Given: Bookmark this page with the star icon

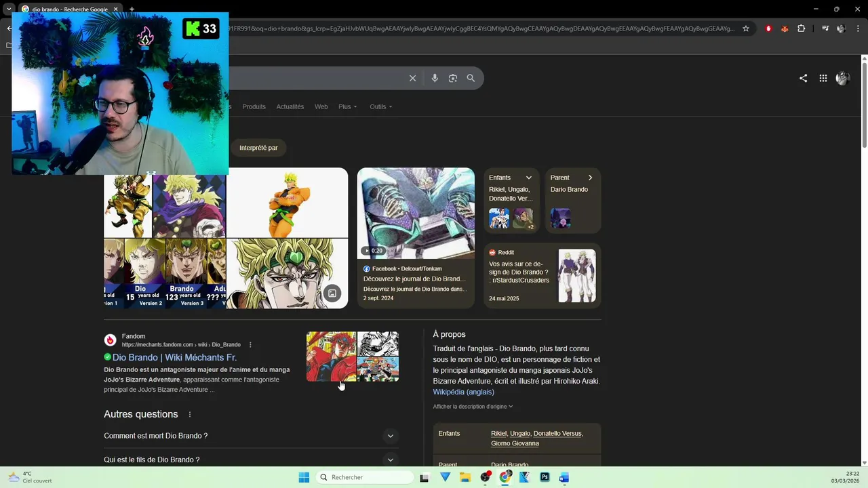Looking at the screenshot, I should click(746, 28).
